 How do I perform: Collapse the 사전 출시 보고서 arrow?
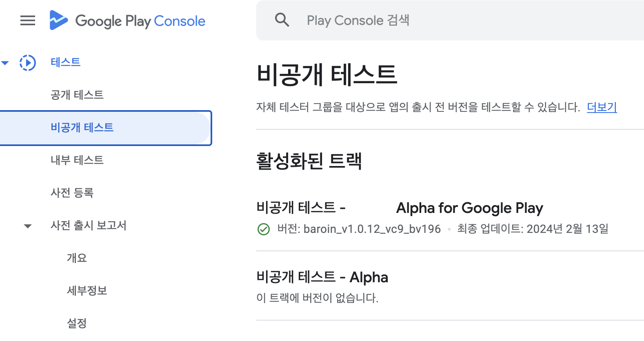click(28, 226)
